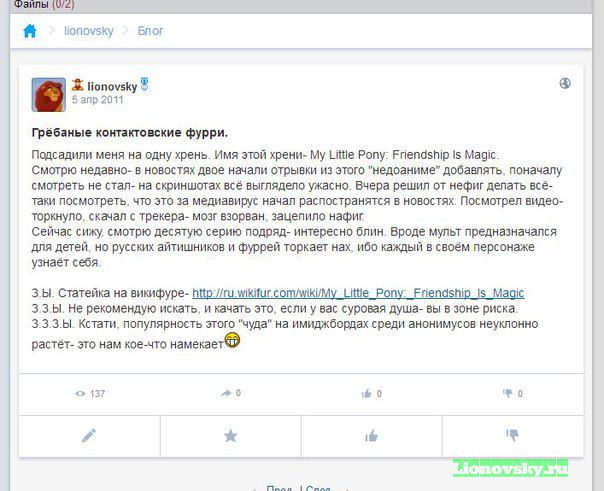Click the thumbs-up likes counter
Viewport: 604px width, 491px height.
pos(372,394)
